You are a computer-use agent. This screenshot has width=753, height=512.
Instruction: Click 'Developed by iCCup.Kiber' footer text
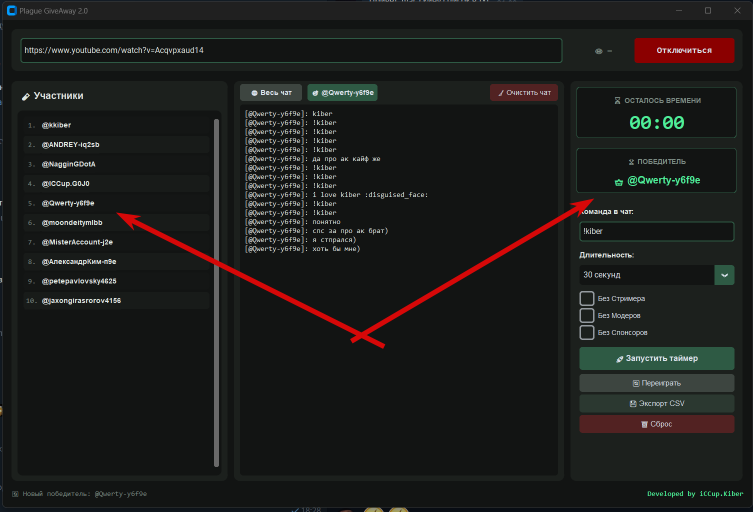695,494
